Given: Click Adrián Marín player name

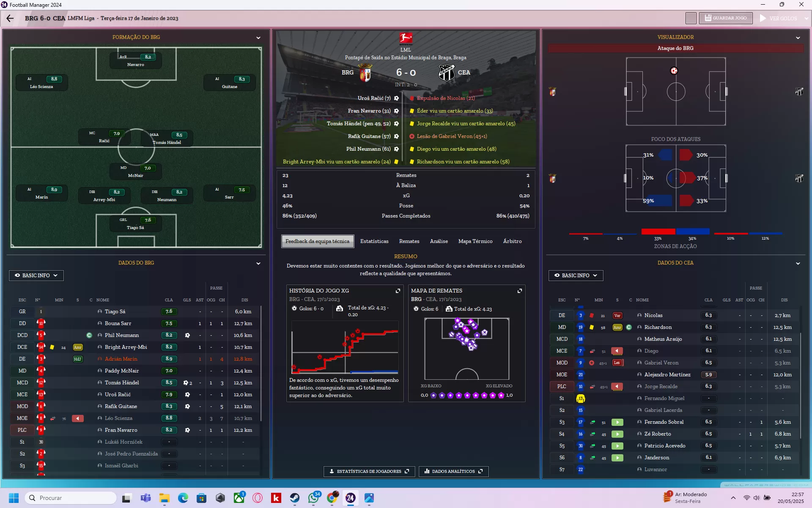Looking at the screenshot, I should pos(121,359).
